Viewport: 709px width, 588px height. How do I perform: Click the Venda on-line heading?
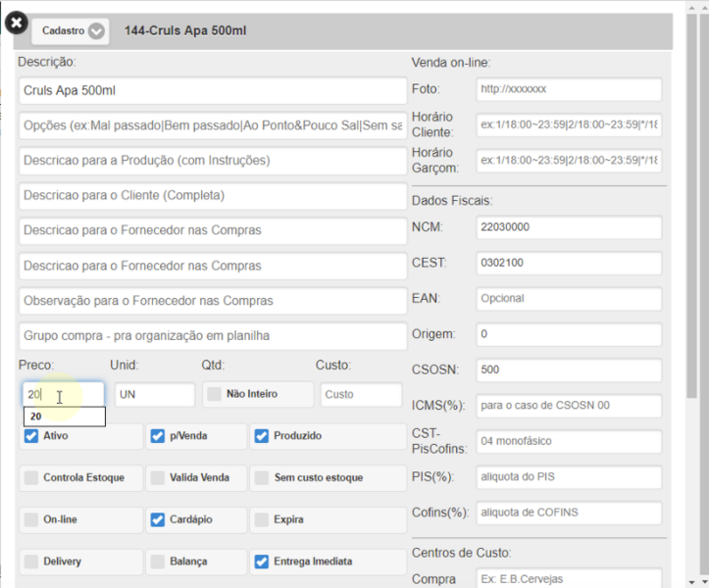451,63
